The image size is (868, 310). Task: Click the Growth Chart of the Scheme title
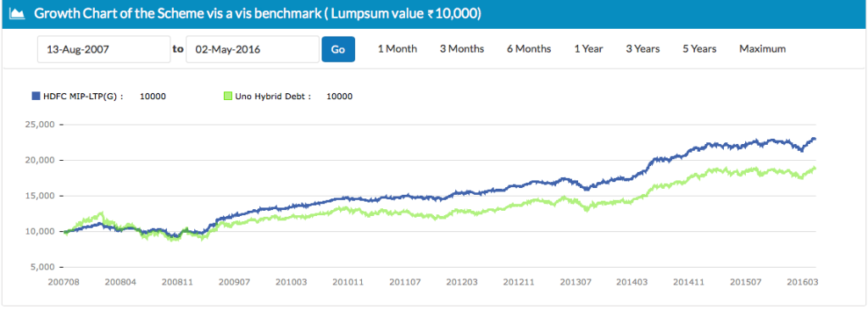(258, 14)
